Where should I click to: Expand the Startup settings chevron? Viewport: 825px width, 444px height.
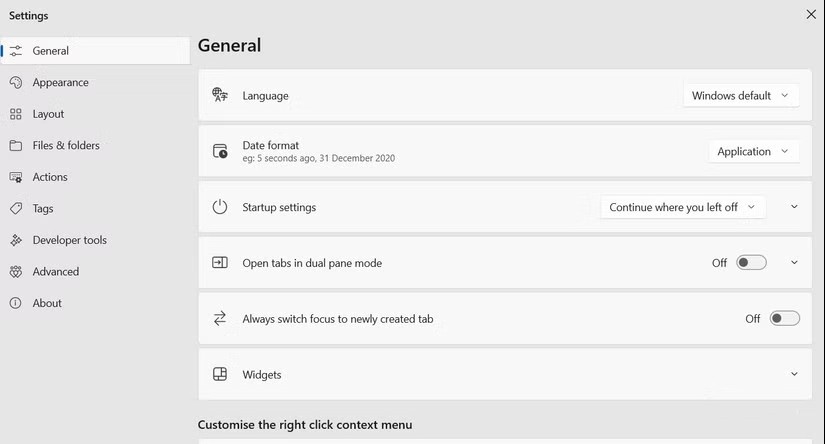pos(794,207)
